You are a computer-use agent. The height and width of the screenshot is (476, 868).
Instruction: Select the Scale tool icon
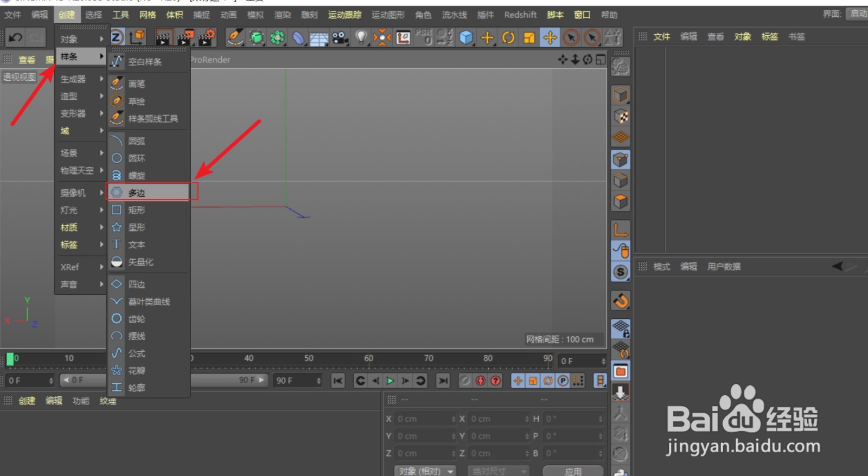[x=529, y=37]
